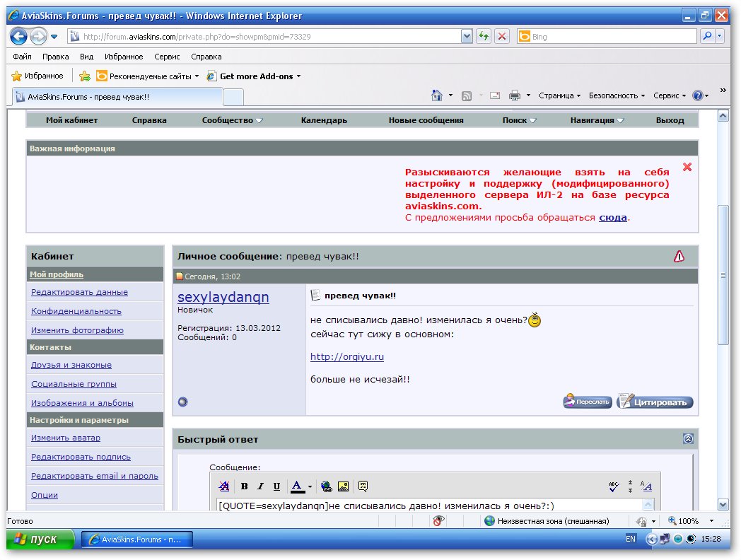Click the spell check ABC icon
Screen dimensions: 741x560
[x=614, y=486]
